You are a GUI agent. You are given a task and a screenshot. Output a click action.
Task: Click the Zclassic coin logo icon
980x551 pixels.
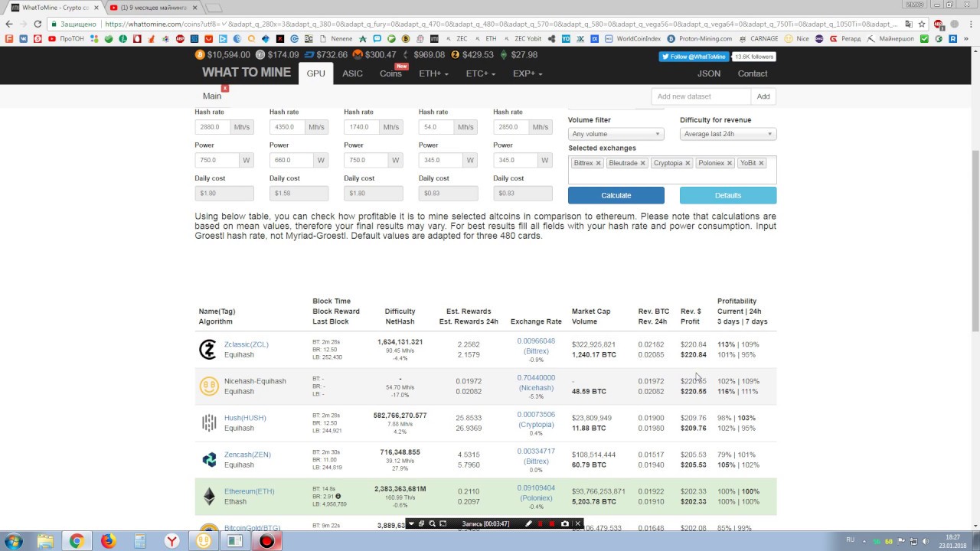pyautogui.click(x=208, y=350)
